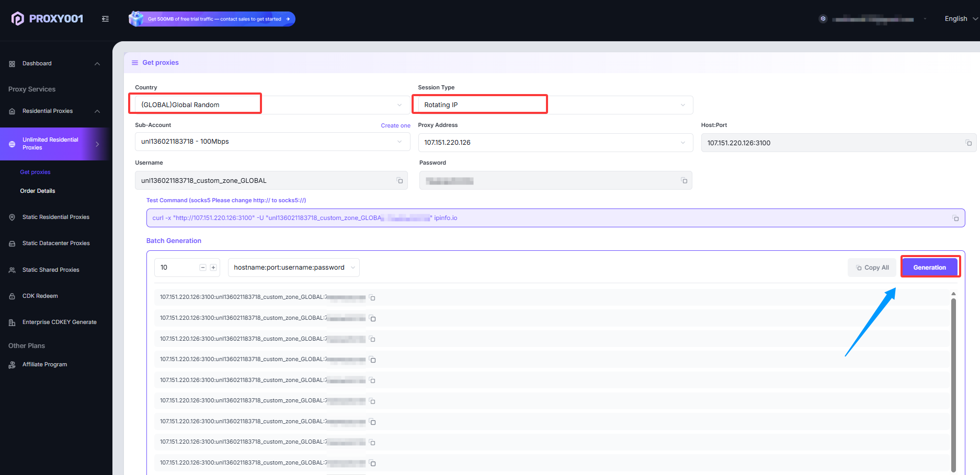Collapse the Residential Proxies chevron
The height and width of the screenshot is (475, 980).
[97, 111]
